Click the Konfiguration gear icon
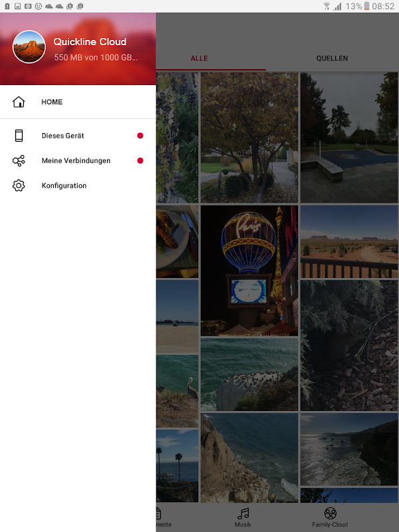399x532 pixels. tap(19, 186)
